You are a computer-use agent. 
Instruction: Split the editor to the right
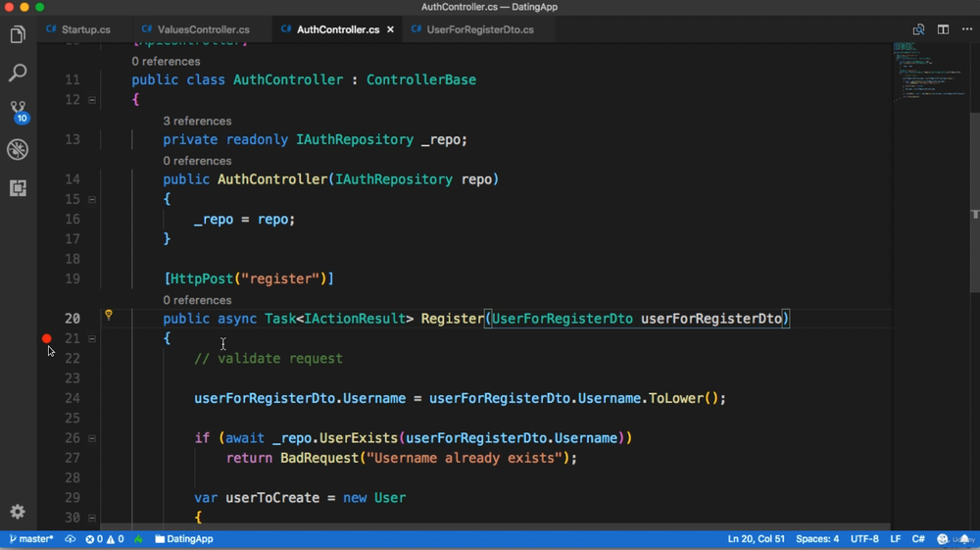pos(943,29)
